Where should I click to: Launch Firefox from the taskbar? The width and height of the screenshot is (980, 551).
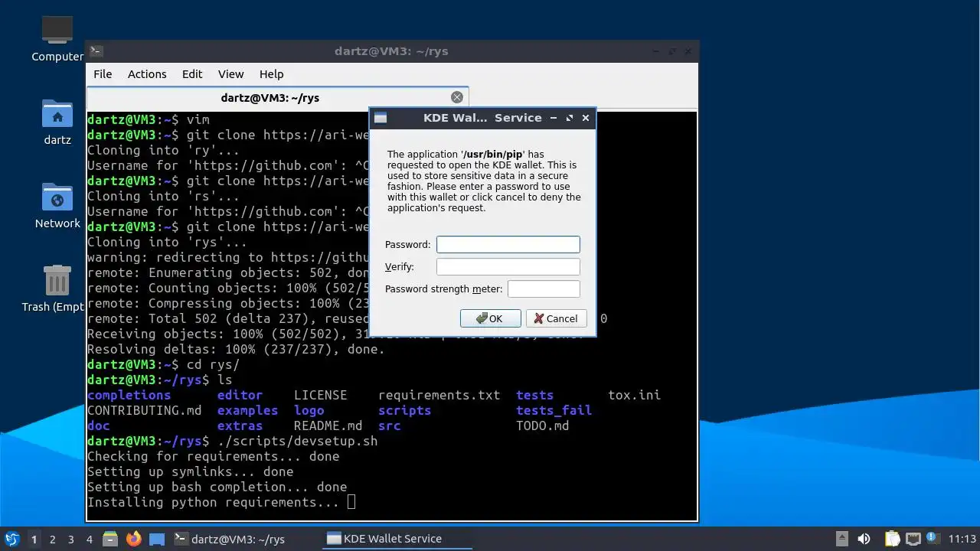click(134, 539)
